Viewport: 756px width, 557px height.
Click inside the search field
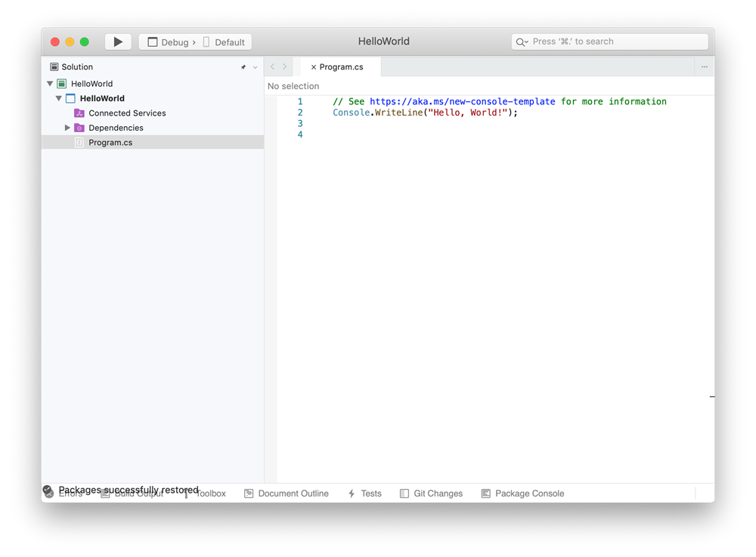609,42
